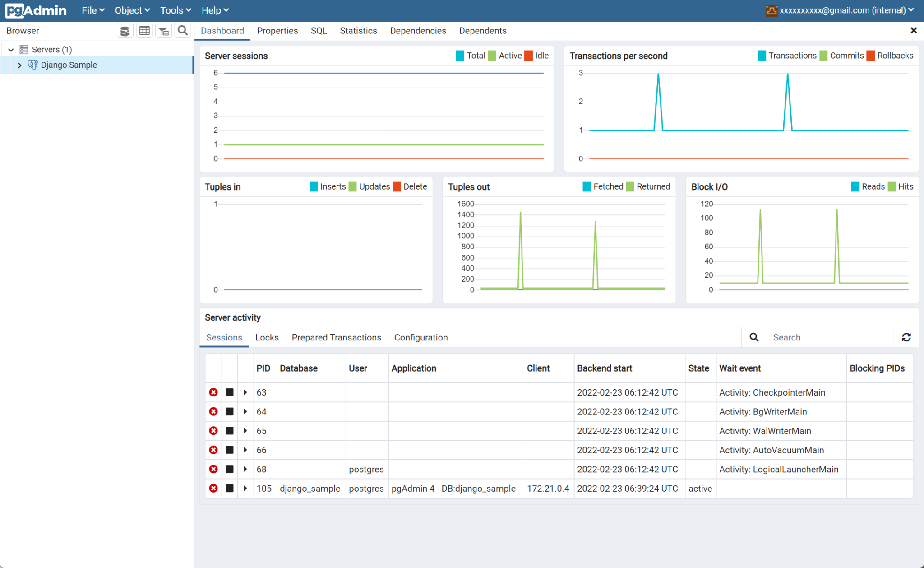The width and height of the screenshot is (924, 568).
Task: Click black stop square for PID 66
Action: (230, 450)
